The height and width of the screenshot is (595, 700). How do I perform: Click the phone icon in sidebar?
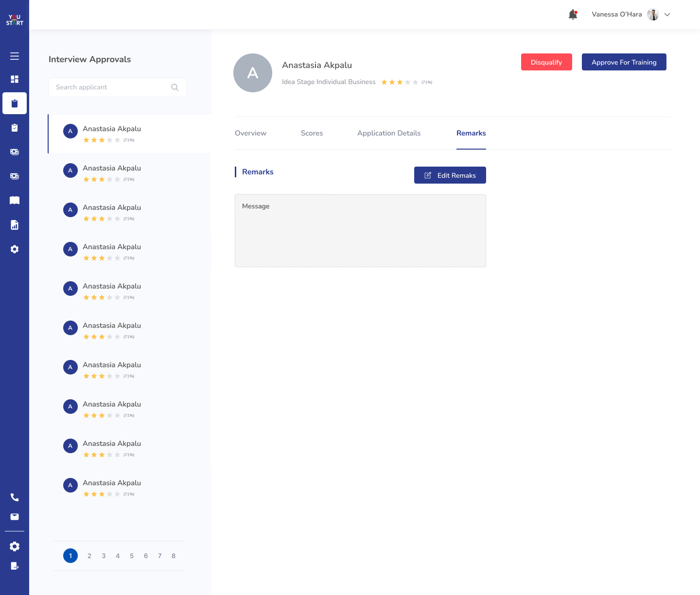[15, 497]
